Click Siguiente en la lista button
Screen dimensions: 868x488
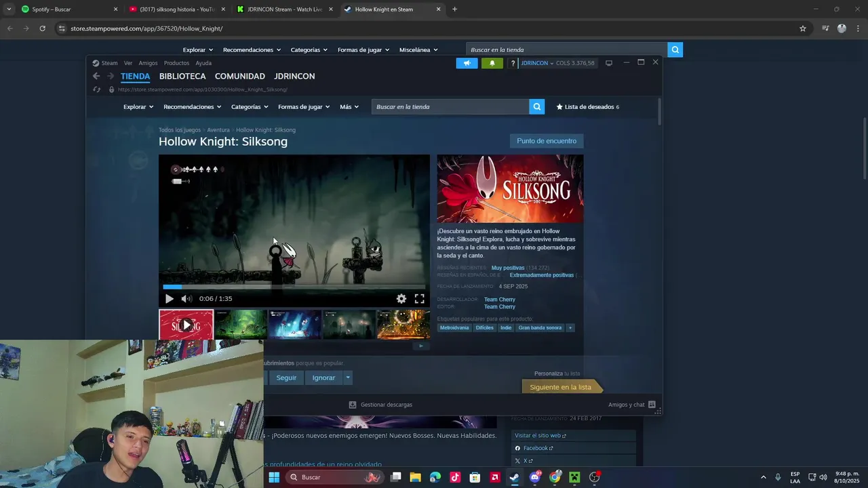click(x=561, y=387)
